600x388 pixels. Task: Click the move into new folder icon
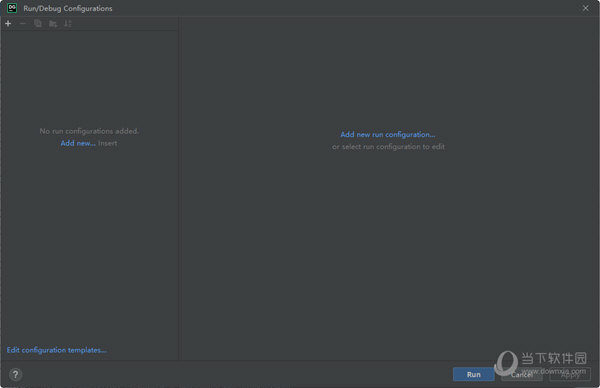[53, 24]
